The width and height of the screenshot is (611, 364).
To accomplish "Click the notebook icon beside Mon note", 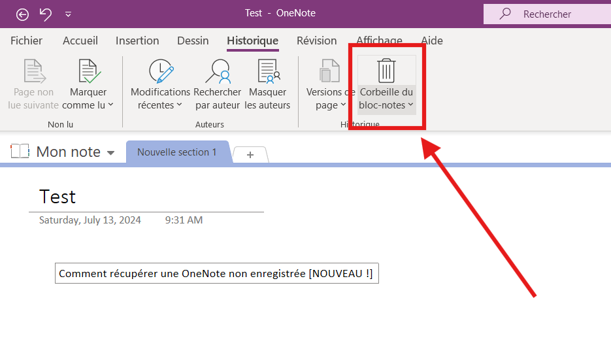I will tap(20, 151).
